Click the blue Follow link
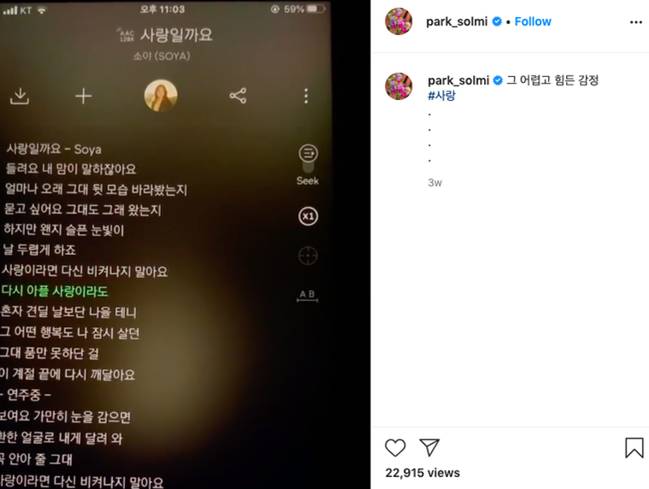The width and height of the screenshot is (649, 489). (533, 22)
